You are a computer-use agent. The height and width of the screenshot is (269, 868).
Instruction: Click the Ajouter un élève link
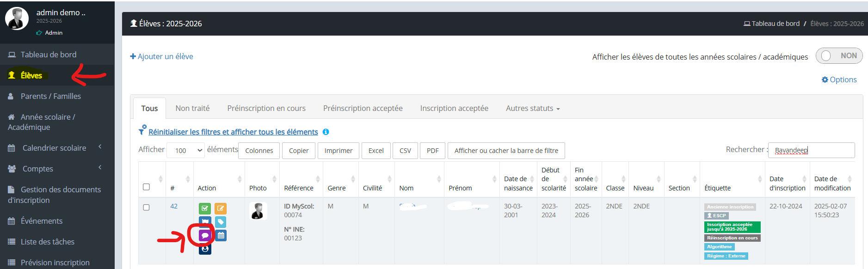(x=161, y=56)
